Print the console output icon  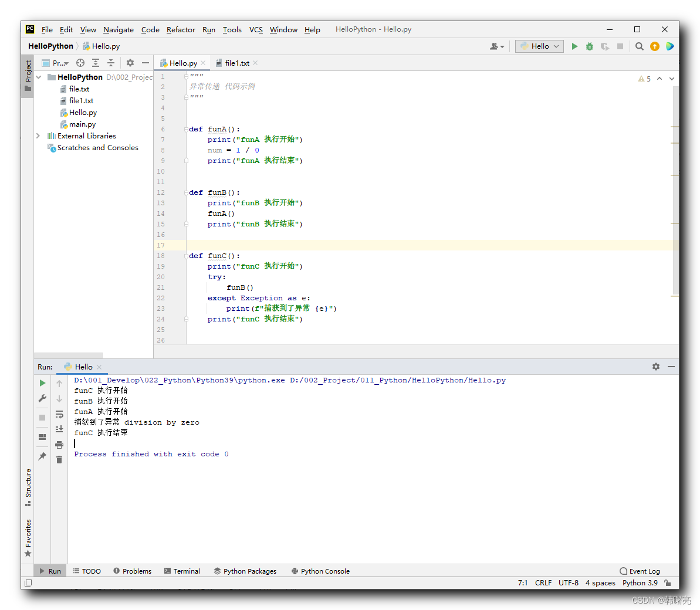[59, 445]
